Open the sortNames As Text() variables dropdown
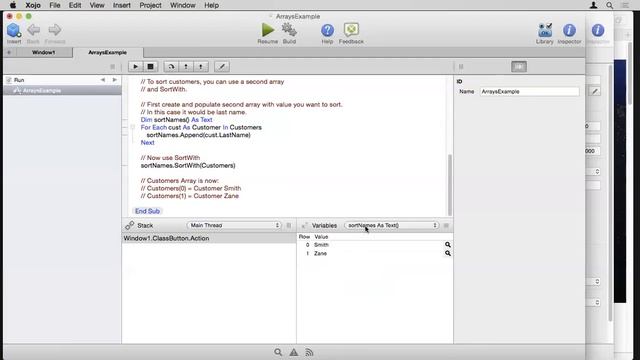640x360 pixels. click(391, 225)
